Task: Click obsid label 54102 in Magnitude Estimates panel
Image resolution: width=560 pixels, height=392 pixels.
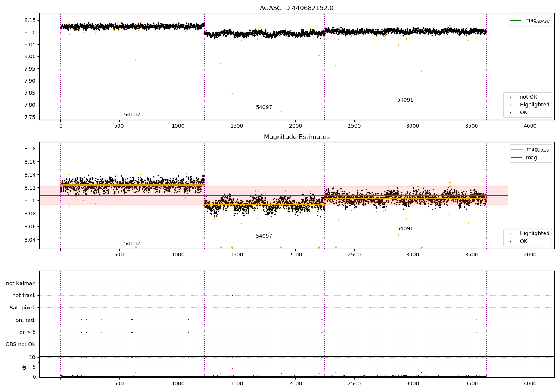Action: click(132, 244)
